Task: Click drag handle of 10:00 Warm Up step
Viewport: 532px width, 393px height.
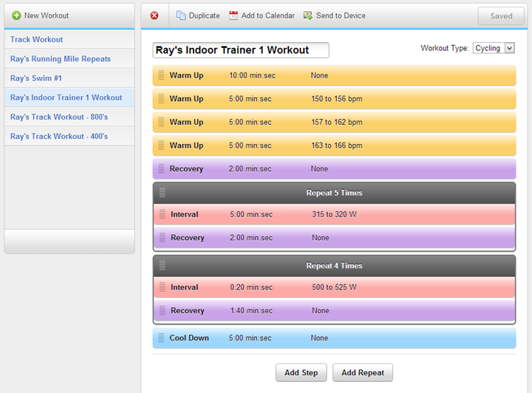Action: click(x=161, y=75)
